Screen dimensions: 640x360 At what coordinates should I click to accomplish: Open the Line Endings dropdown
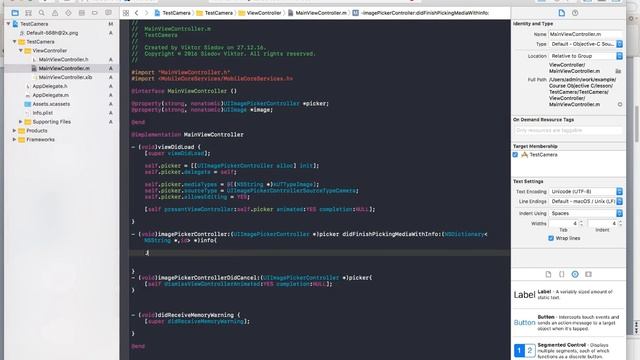[586, 202]
